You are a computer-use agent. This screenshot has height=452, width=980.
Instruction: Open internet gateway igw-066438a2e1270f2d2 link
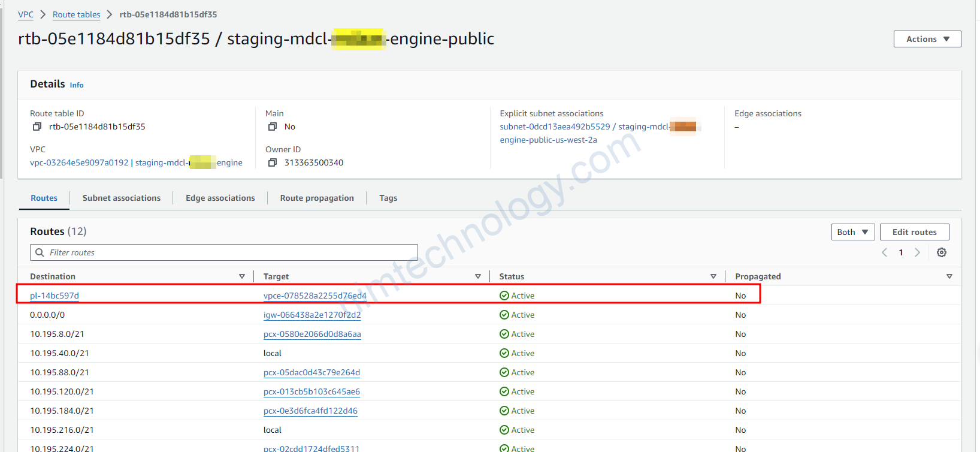312,315
